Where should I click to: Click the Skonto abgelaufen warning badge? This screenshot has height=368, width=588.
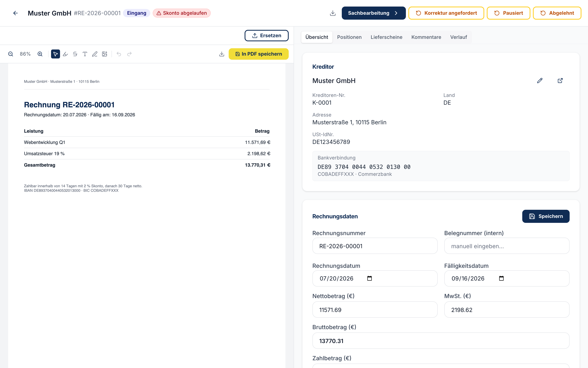tap(182, 13)
